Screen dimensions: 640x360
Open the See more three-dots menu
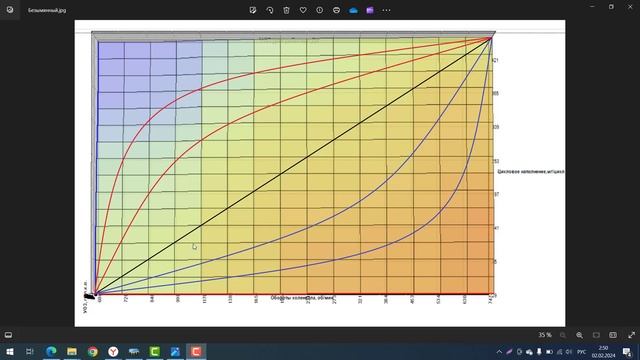click(386, 10)
